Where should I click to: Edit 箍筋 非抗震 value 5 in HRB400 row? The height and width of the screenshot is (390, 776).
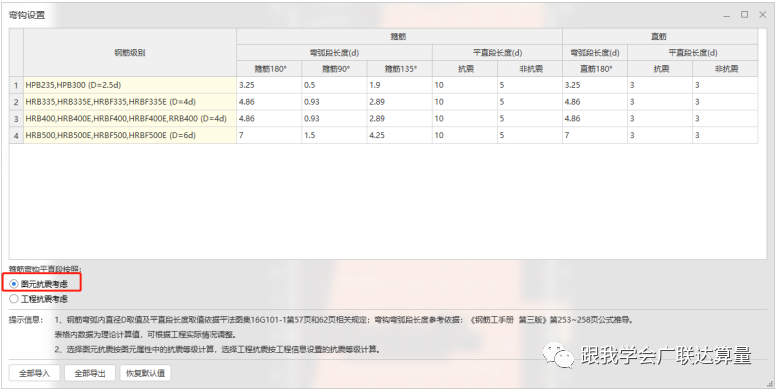tap(530, 119)
